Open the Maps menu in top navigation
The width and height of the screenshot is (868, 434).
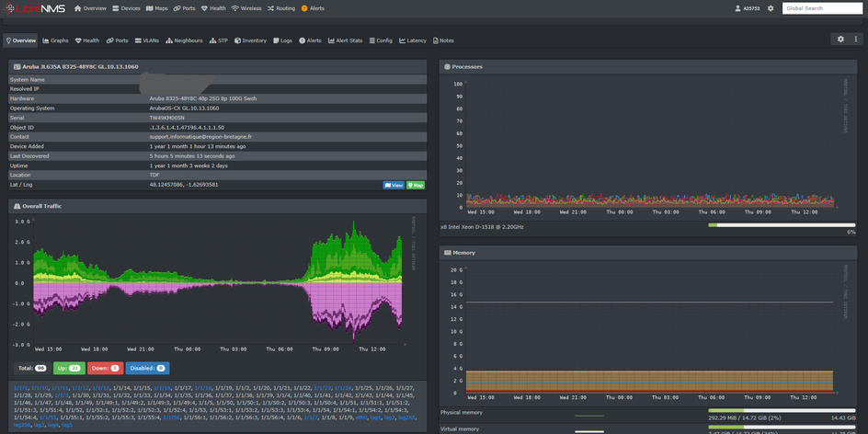click(x=157, y=8)
